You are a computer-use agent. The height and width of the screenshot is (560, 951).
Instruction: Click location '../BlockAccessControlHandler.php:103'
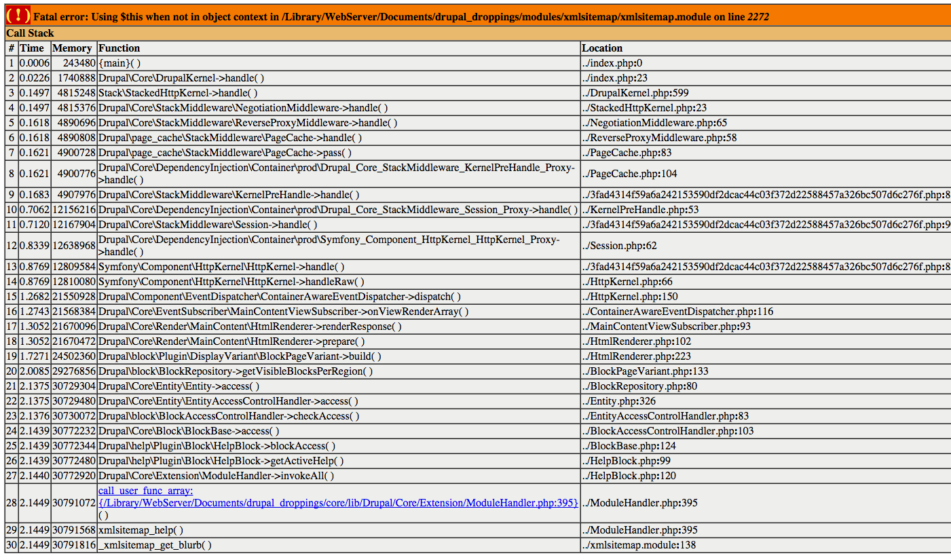(x=668, y=431)
